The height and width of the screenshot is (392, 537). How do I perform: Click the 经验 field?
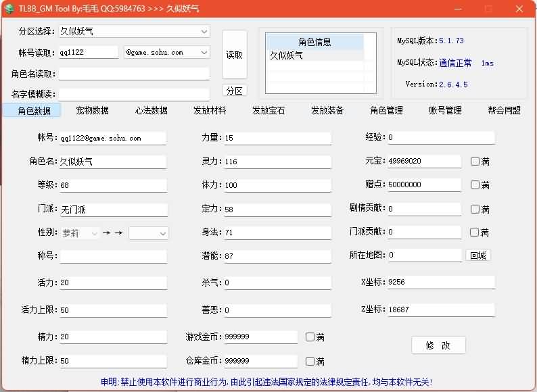point(441,137)
